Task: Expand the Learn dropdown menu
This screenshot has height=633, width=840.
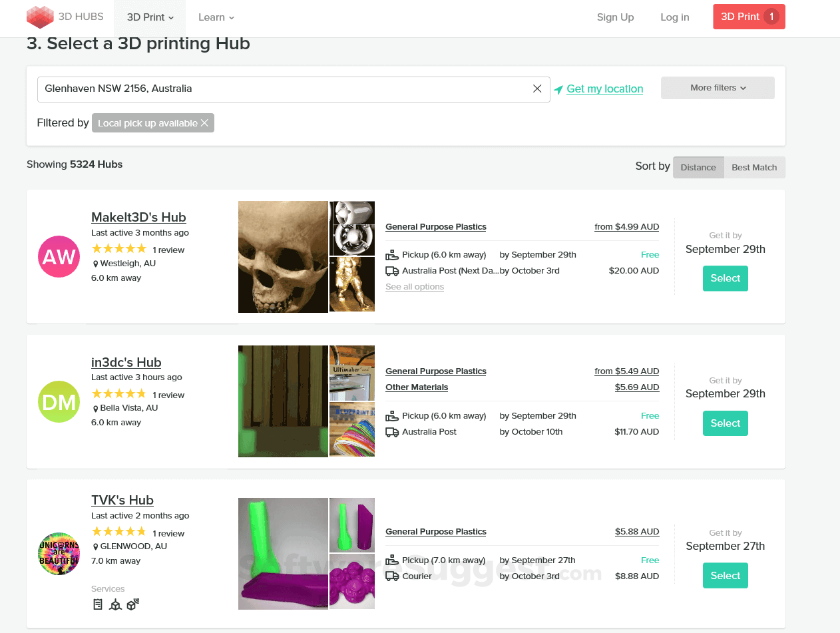Action: 215,17
